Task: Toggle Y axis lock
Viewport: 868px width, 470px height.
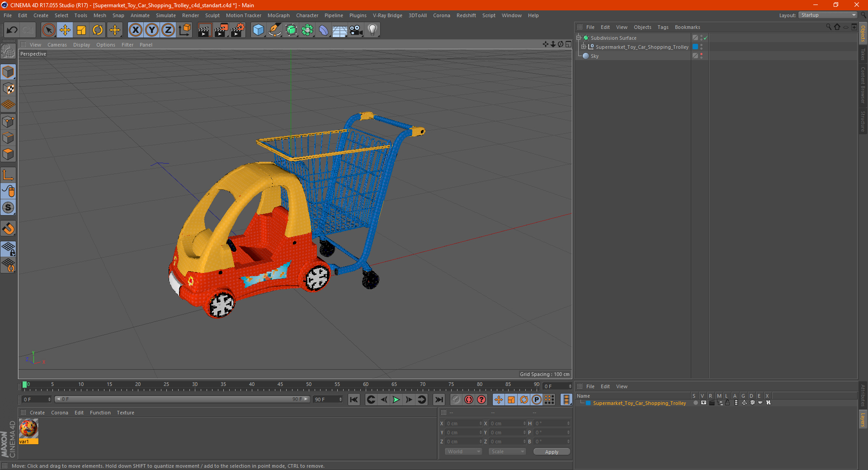Action: [x=152, y=30]
